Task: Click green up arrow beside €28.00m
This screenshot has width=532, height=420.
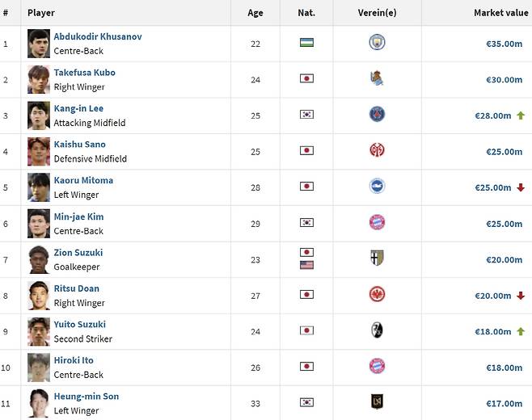Action: point(521,115)
